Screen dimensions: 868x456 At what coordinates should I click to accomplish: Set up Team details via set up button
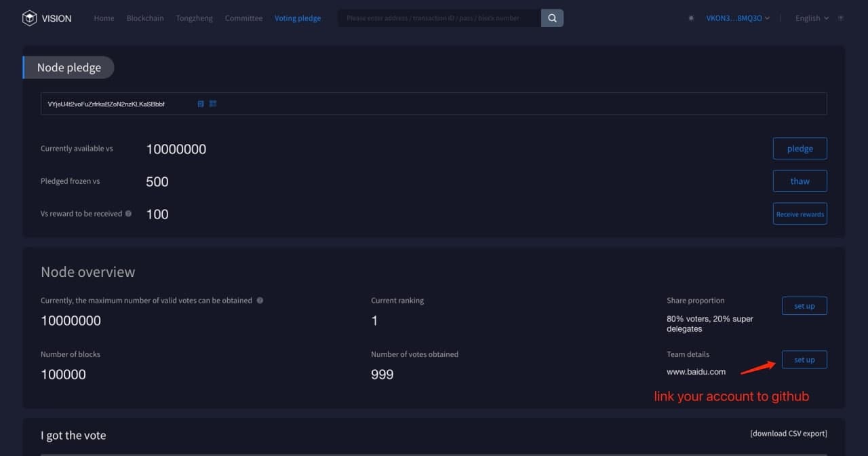804,360
